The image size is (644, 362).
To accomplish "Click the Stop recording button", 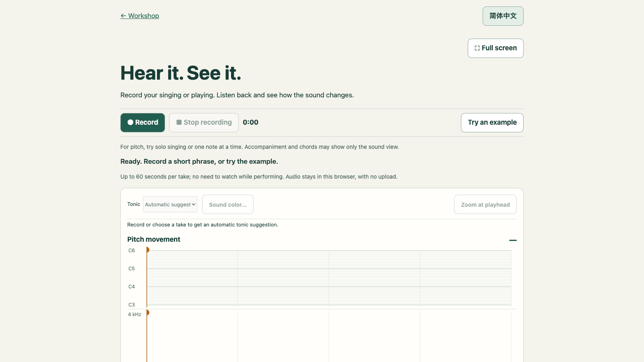I will click(204, 123).
